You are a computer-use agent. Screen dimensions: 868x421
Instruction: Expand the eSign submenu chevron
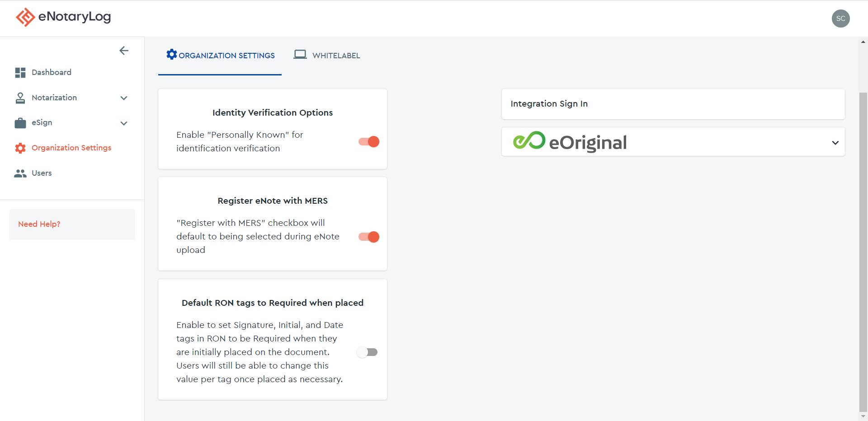[x=124, y=123]
